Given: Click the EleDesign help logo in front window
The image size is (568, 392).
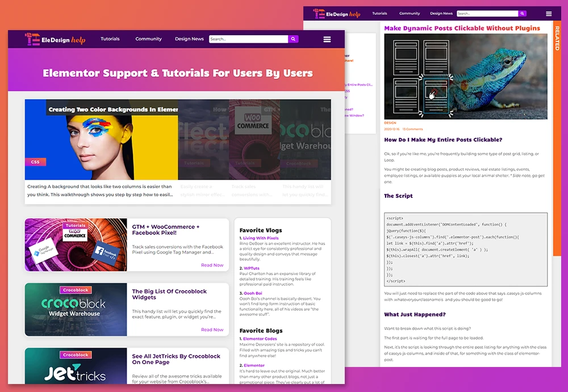Looking at the screenshot, I should pos(55,39).
